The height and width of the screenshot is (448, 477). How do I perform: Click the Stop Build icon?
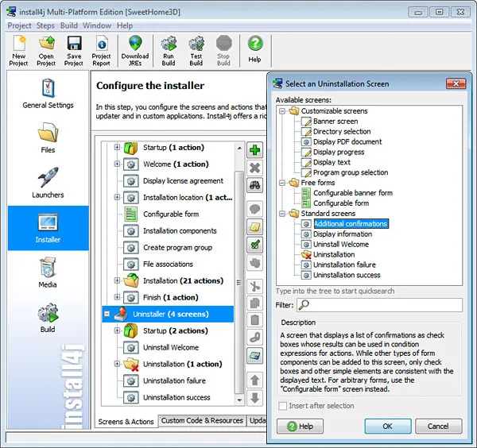(x=223, y=51)
